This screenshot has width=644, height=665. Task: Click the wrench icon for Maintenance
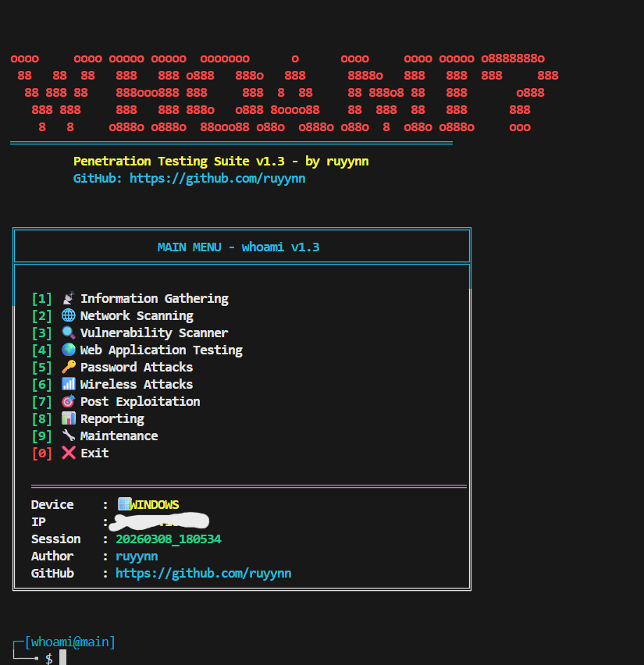(x=69, y=436)
